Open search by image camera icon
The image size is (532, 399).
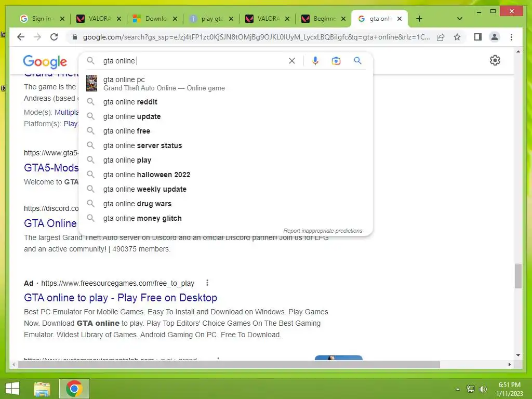pos(336,61)
